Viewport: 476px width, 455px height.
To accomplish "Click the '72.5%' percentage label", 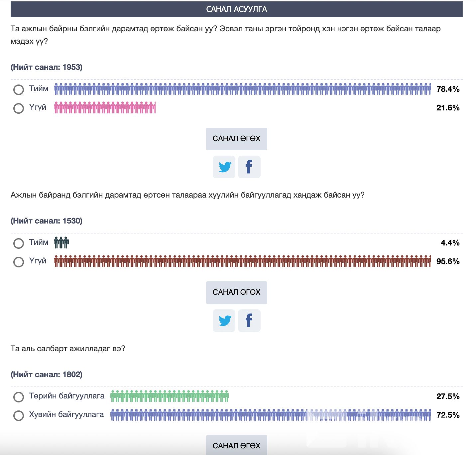I will point(448,415).
